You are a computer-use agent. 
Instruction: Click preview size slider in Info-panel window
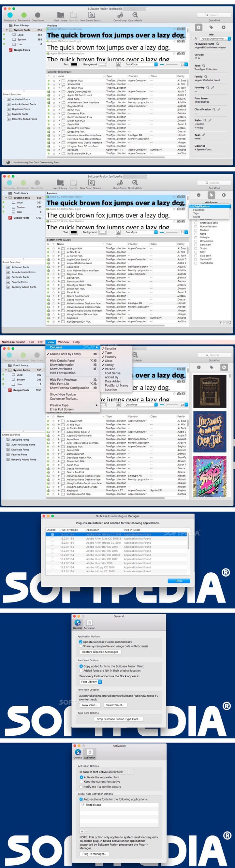point(169,64)
